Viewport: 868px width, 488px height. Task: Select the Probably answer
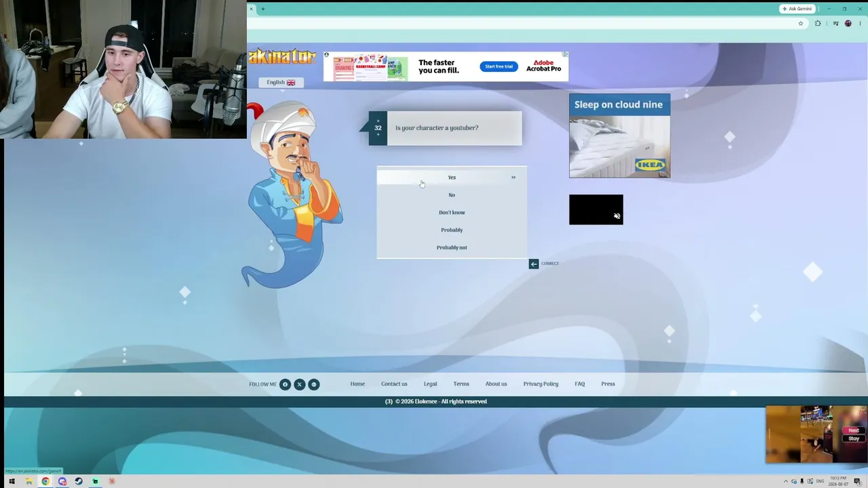452,230
